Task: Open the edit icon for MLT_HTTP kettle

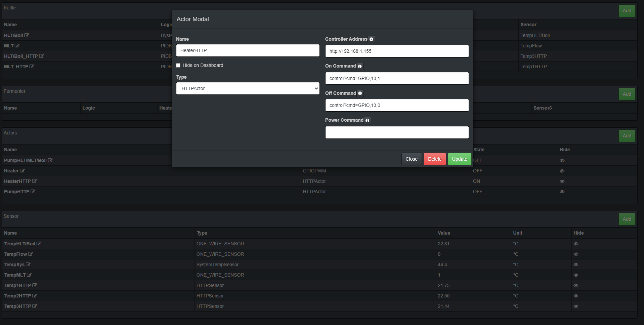Action: tap(32, 67)
